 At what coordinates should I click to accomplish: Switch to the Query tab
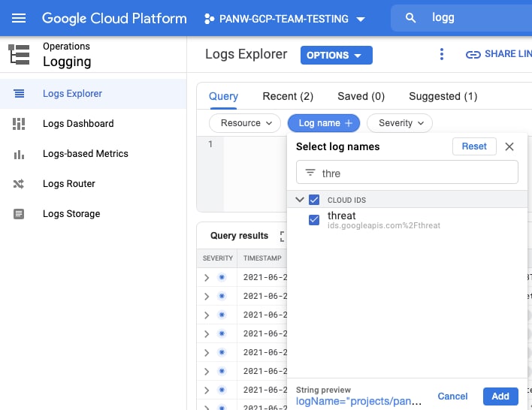(223, 96)
